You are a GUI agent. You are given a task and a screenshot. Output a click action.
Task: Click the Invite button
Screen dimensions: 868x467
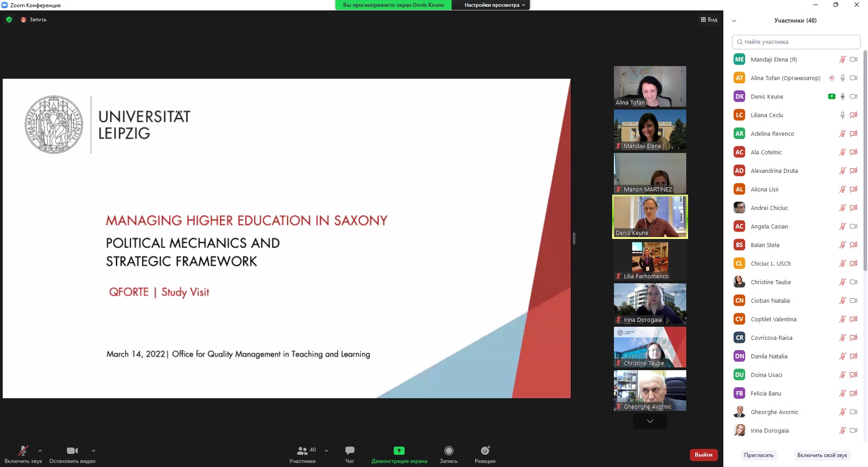click(759, 455)
